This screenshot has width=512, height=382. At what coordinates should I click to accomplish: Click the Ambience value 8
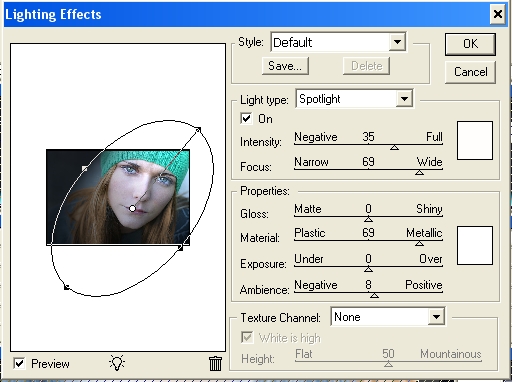(x=368, y=285)
